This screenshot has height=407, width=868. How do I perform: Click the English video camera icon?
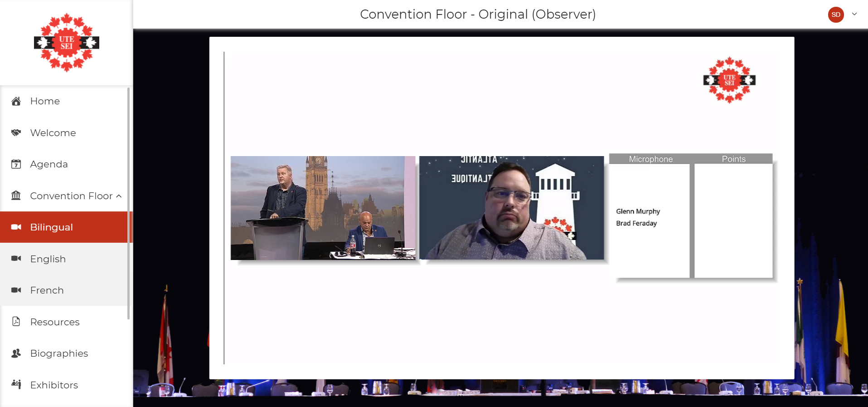click(16, 259)
